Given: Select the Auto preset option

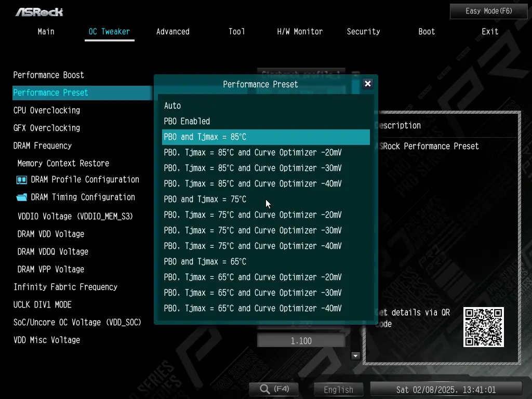Looking at the screenshot, I should pyautogui.click(x=265, y=106).
